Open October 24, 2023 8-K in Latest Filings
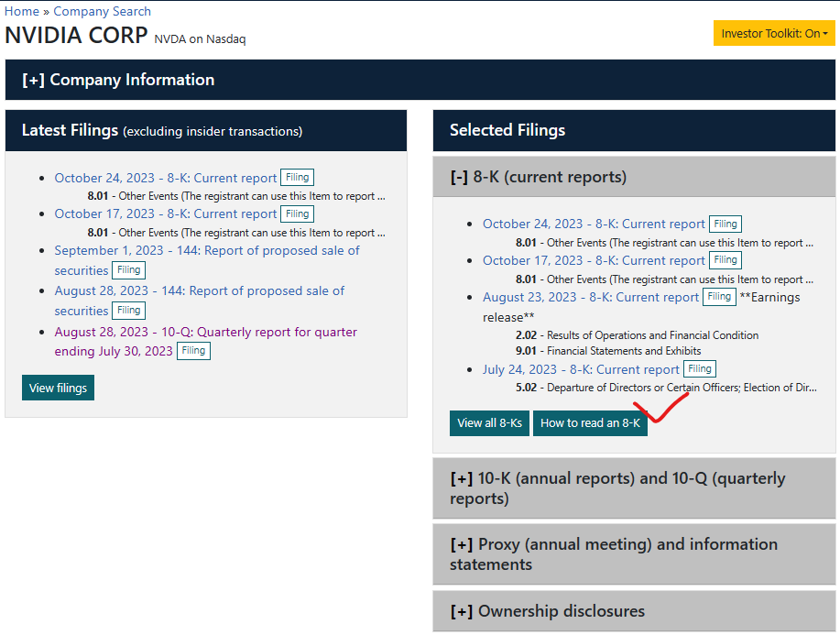 [x=166, y=178]
